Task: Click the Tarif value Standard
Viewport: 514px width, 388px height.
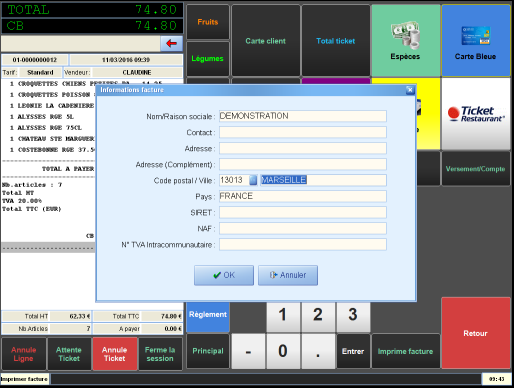Action: pos(40,72)
